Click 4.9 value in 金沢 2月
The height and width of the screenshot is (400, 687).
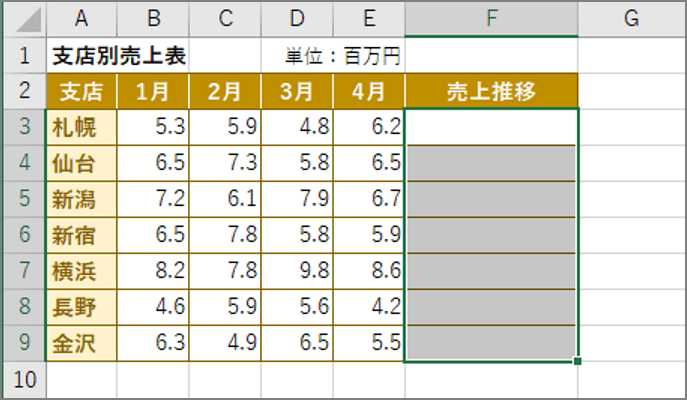point(225,343)
